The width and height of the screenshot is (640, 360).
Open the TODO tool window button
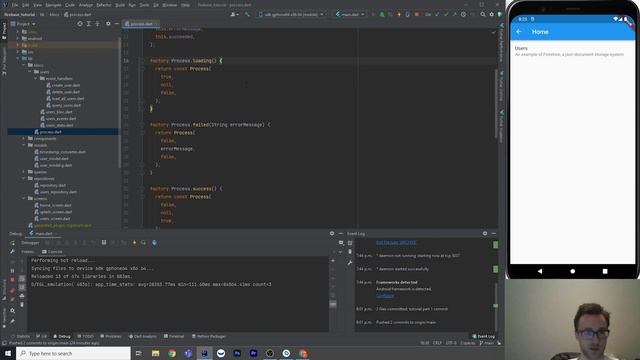point(85,336)
